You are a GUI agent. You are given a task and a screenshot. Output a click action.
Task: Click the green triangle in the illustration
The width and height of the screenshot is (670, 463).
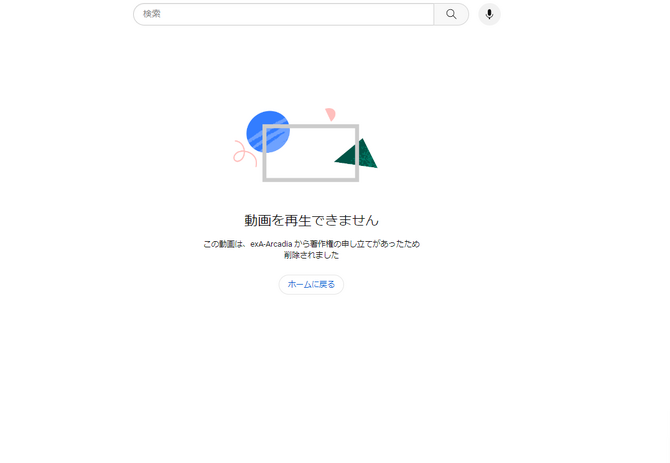356,153
